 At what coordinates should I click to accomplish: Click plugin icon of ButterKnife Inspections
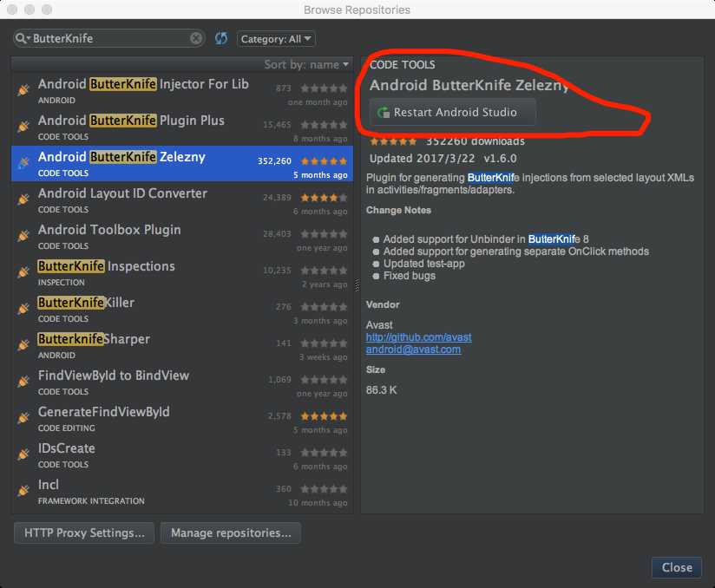[x=23, y=272]
